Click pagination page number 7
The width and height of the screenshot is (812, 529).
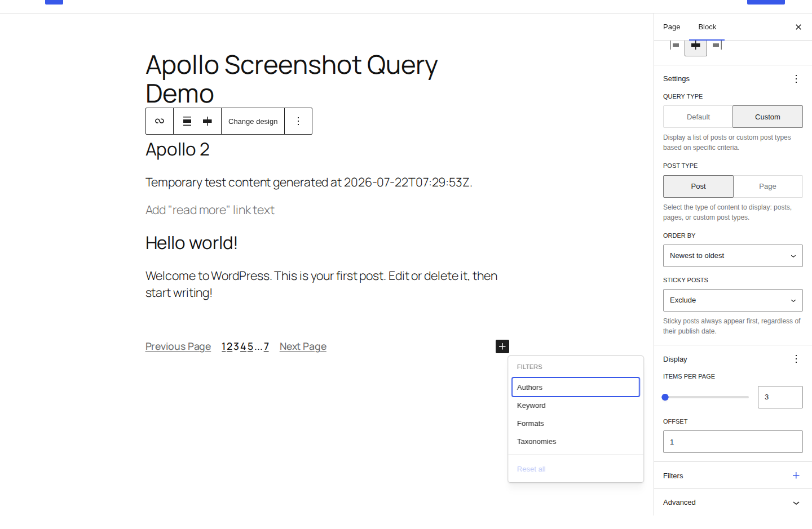point(266,346)
